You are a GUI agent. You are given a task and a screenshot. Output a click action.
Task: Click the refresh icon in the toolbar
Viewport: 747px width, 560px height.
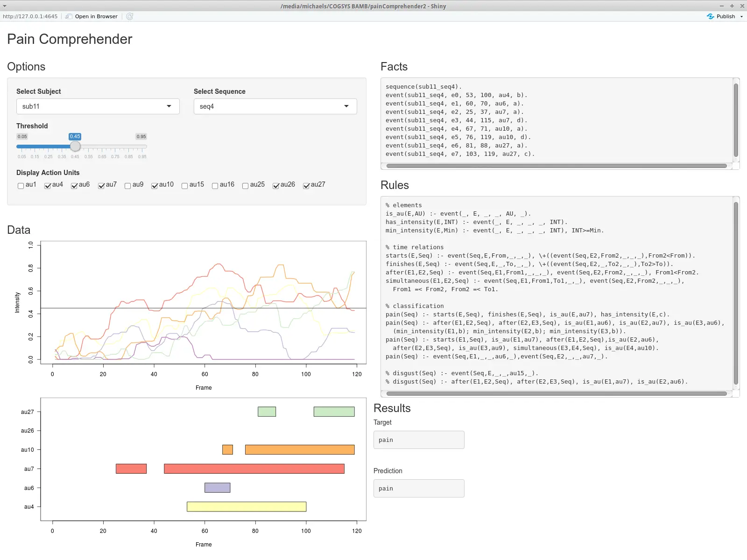pyautogui.click(x=130, y=16)
